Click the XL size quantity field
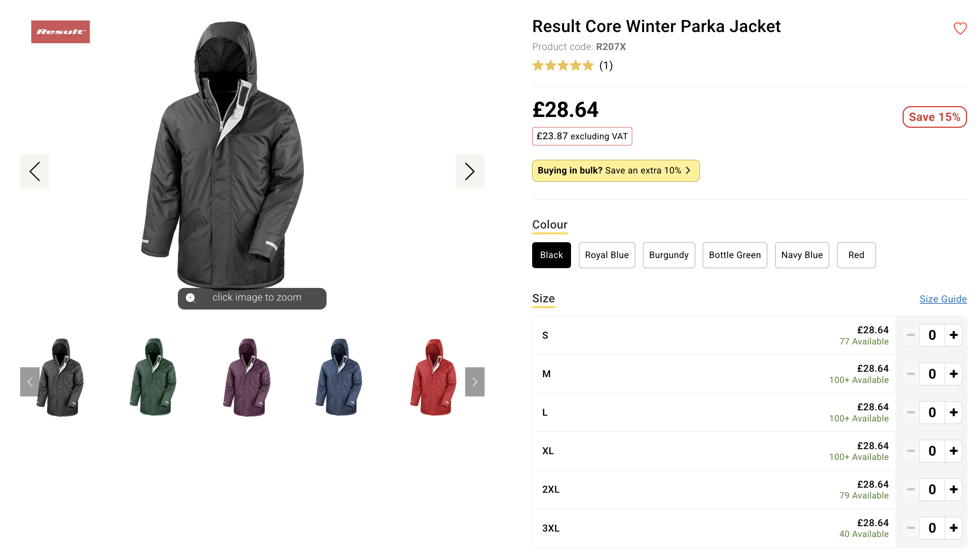The height and width of the screenshot is (560, 980). (931, 451)
